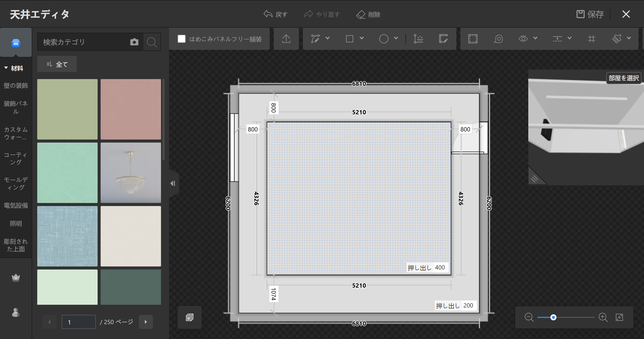
Task: Click the zoom in magnifier icon
Action: (603, 317)
